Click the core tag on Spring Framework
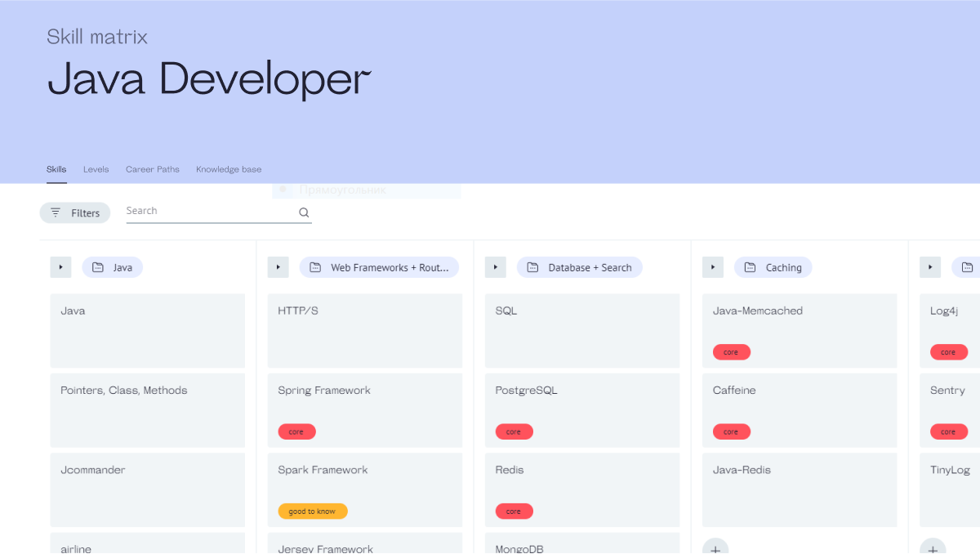The height and width of the screenshot is (554, 980). click(x=296, y=431)
